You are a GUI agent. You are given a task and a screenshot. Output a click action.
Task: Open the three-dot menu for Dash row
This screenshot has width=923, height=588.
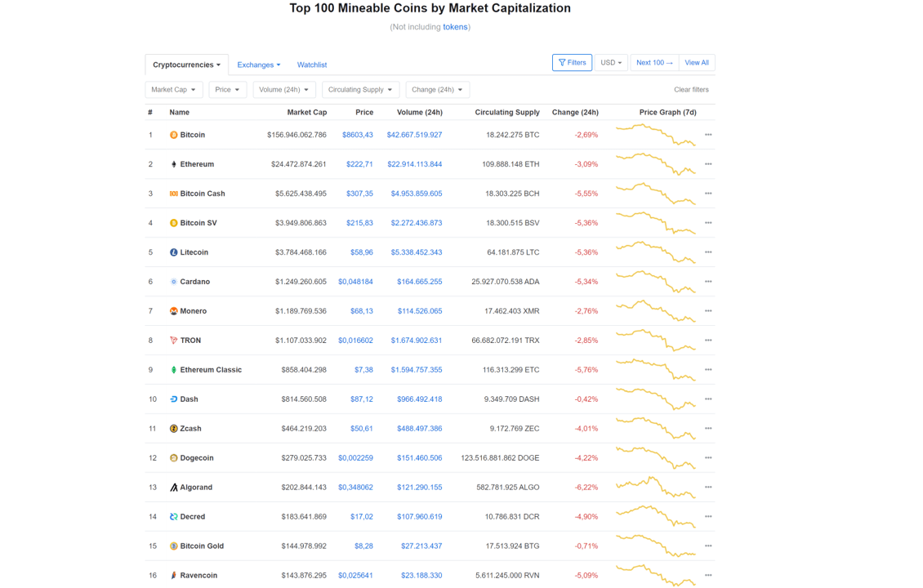coord(708,399)
